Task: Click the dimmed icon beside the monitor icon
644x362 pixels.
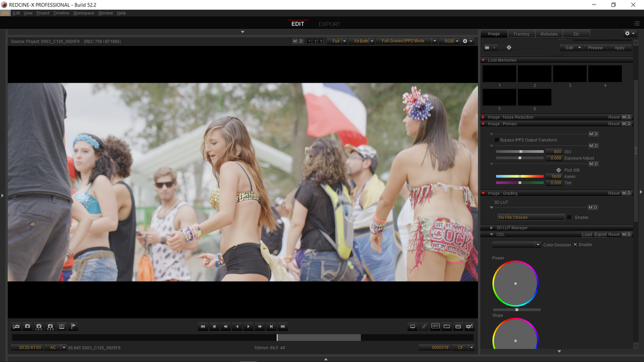Action: tap(424, 326)
